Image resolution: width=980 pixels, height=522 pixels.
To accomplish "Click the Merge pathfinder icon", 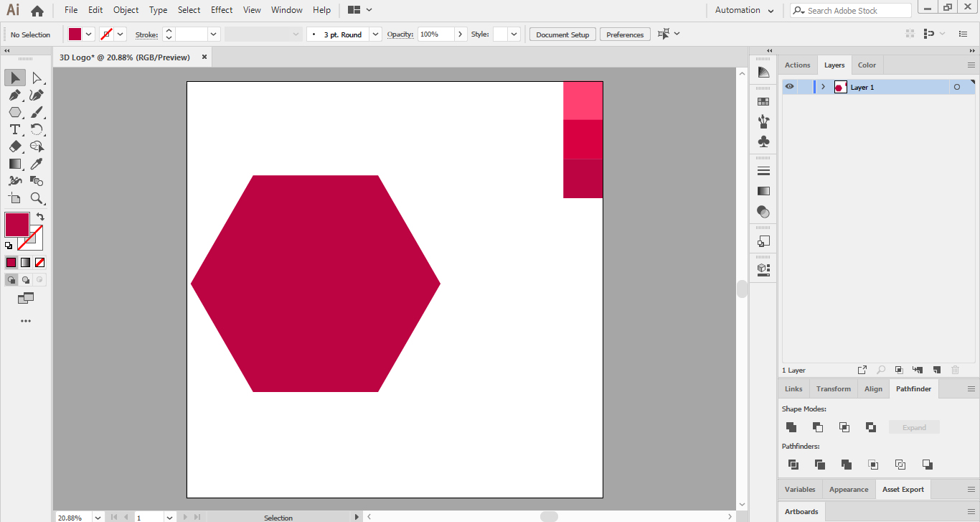I will 847,465.
